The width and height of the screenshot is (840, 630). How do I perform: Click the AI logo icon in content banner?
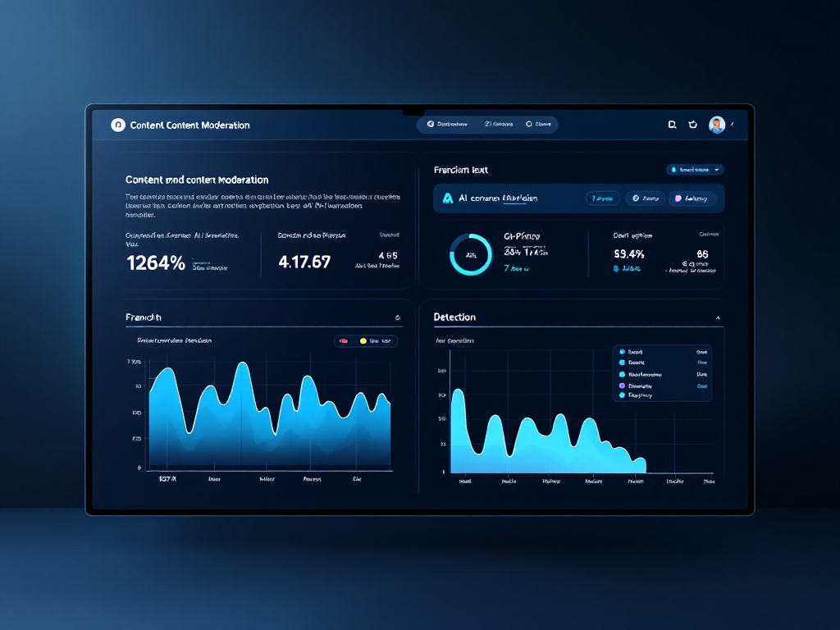[x=448, y=199]
